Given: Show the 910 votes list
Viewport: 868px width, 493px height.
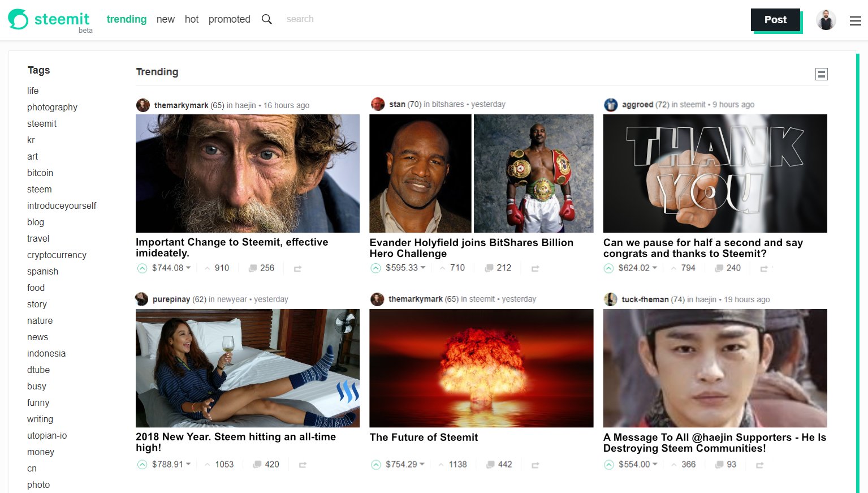Looking at the screenshot, I should [x=222, y=268].
